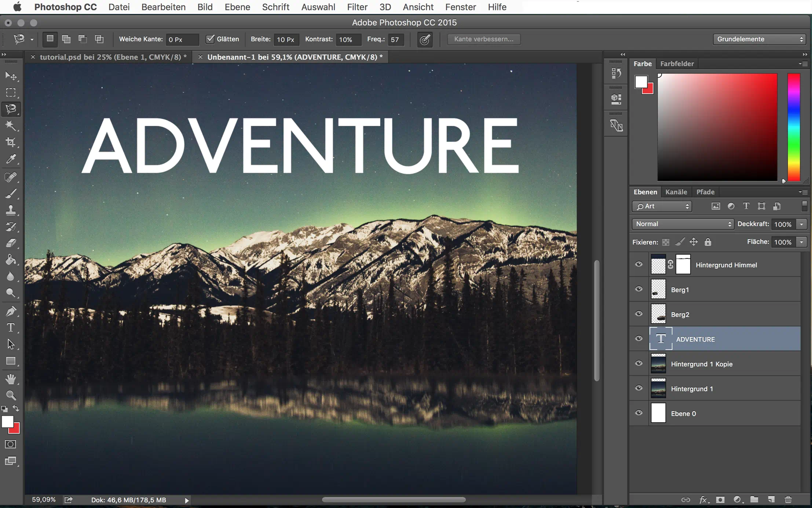This screenshot has width=812, height=508.
Task: Open the Grundelemente workspace dropdown
Action: click(x=759, y=39)
